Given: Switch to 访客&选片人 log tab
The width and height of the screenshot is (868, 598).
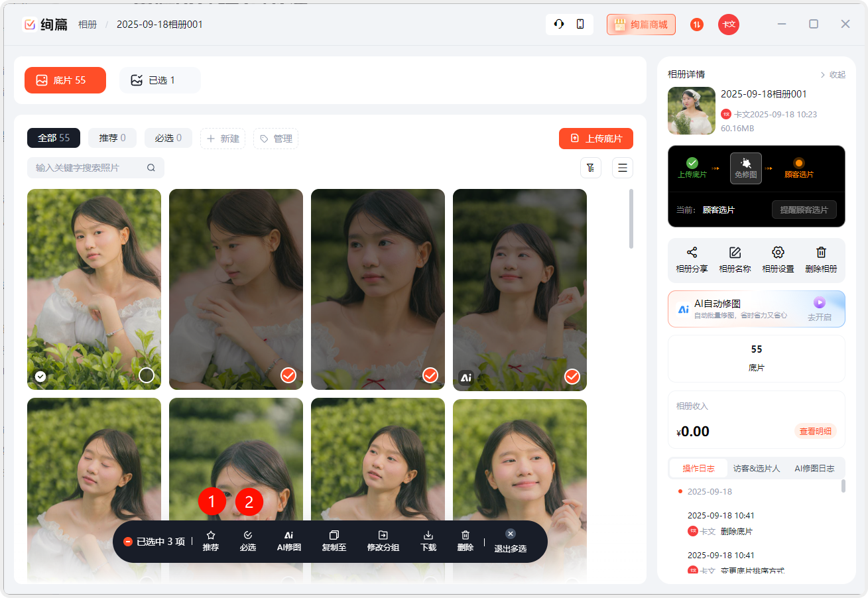Looking at the screenshot, I should point(757,468).
